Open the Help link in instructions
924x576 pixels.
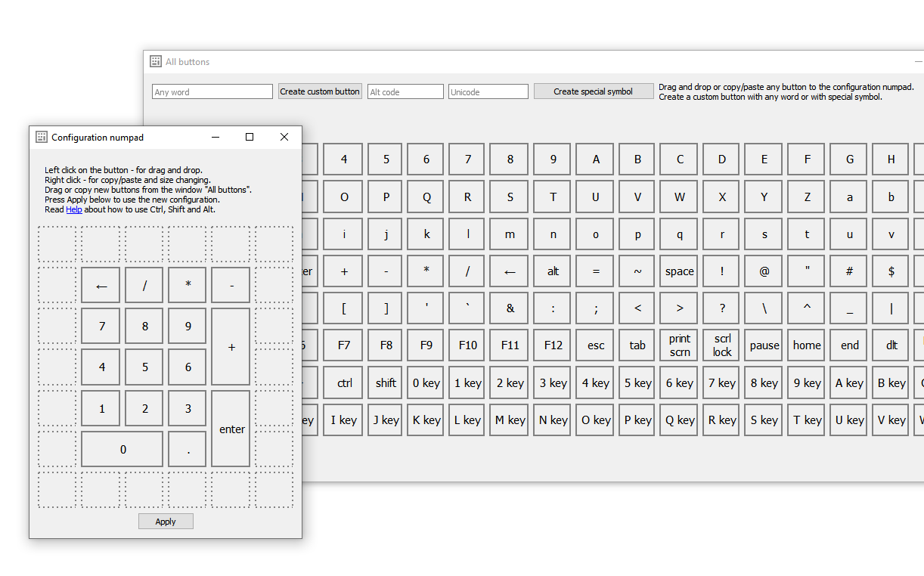[x=74, y=209]
